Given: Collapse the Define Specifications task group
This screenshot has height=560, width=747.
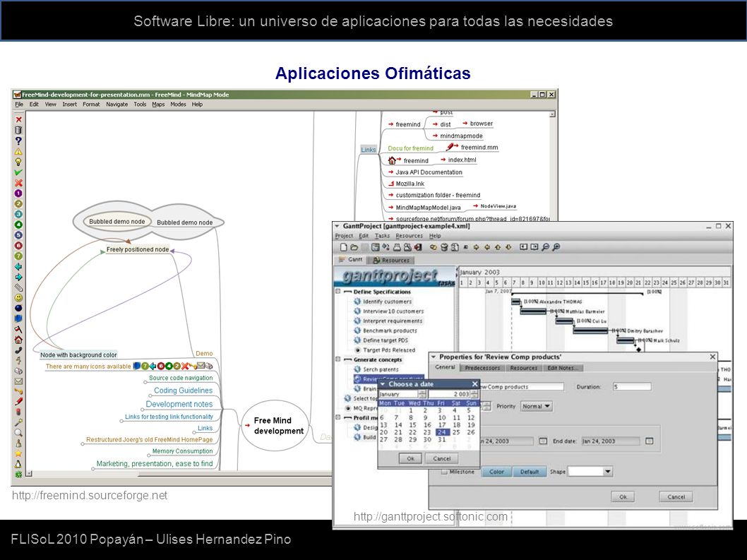Looking at the screenshot, I should click(x=337, y=291).
